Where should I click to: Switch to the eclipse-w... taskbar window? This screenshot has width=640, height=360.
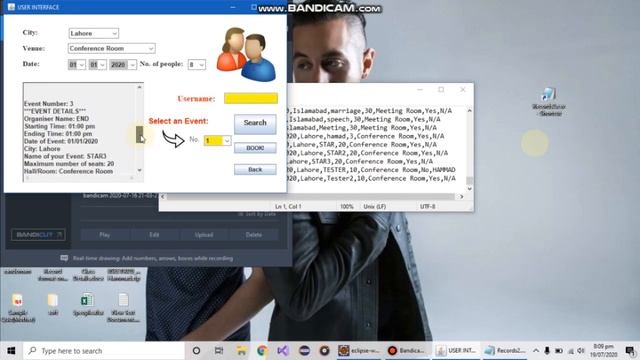click(x=359, y=351)
